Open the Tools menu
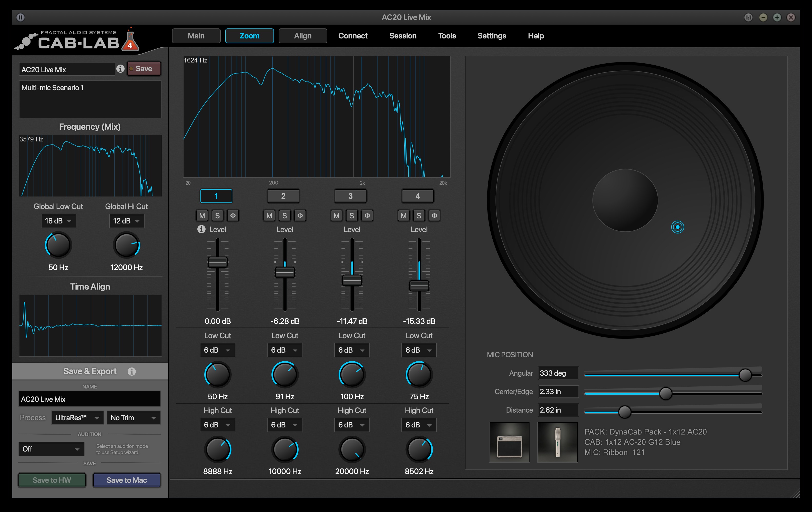812x512 pixels. click(447, 36)
